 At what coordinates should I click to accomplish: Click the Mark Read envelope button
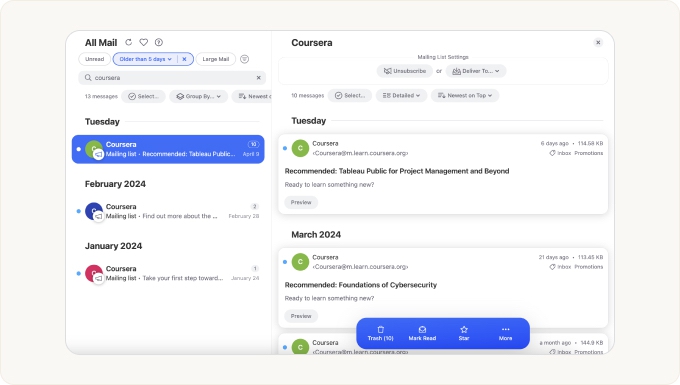422,333
